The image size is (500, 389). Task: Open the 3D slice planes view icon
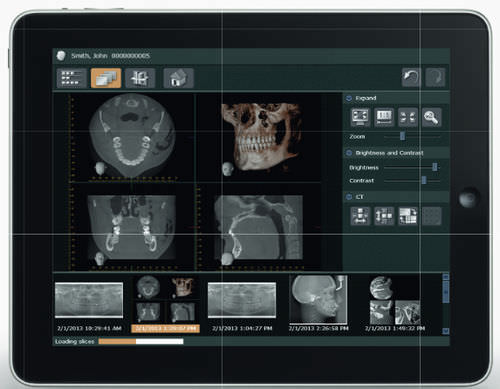click(140, 78)
